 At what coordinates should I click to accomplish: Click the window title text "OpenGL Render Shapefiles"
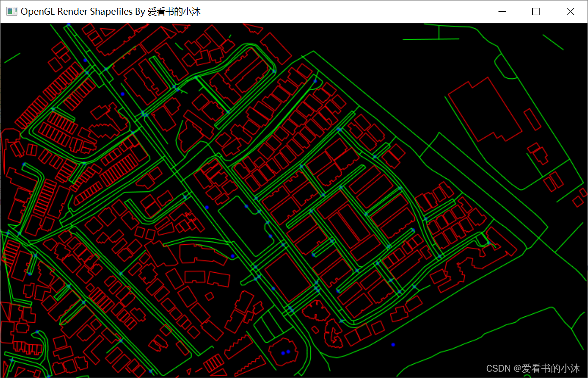point(76,12)
